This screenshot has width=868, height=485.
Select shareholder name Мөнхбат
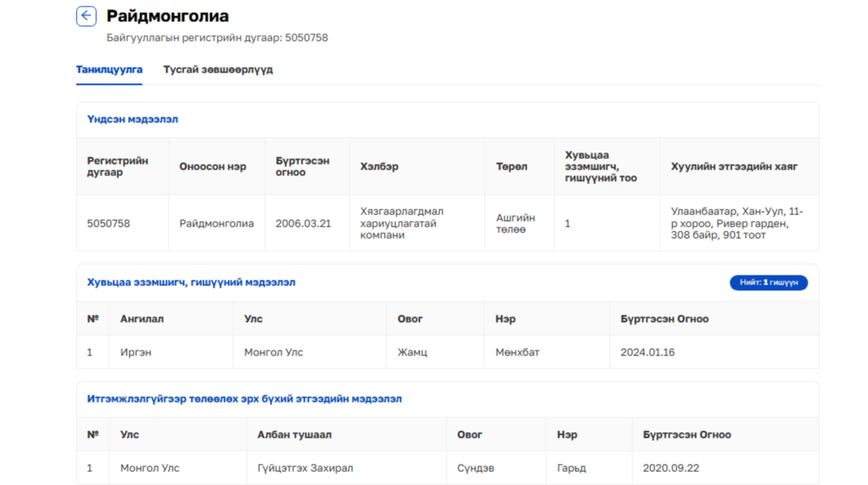pos(518,353)
